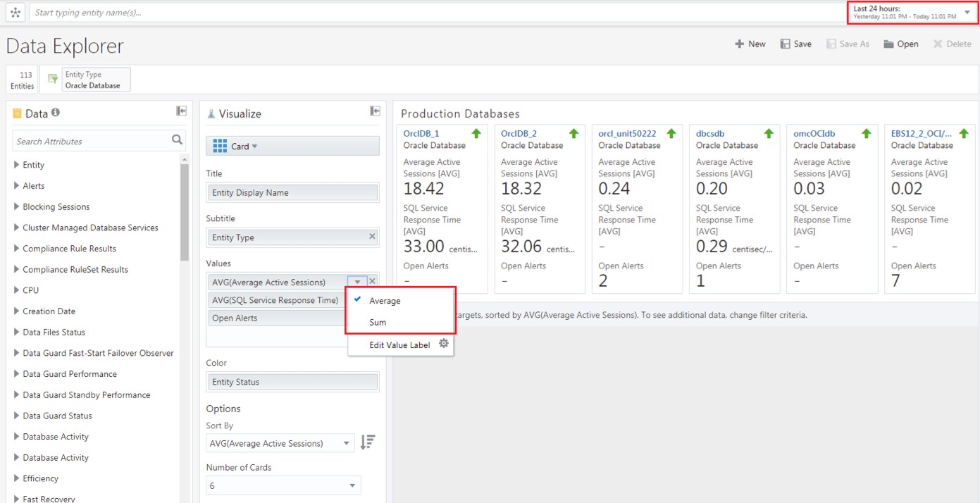The height and width of the screenshot is (503, 980).
Task: Click the Save button
Action: click(795, 44)
